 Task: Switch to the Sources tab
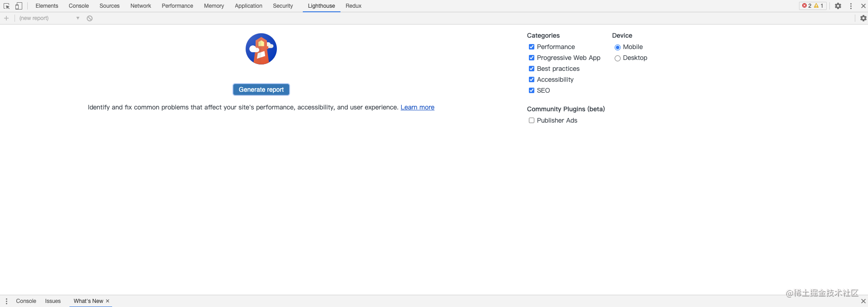pos(109,6)
